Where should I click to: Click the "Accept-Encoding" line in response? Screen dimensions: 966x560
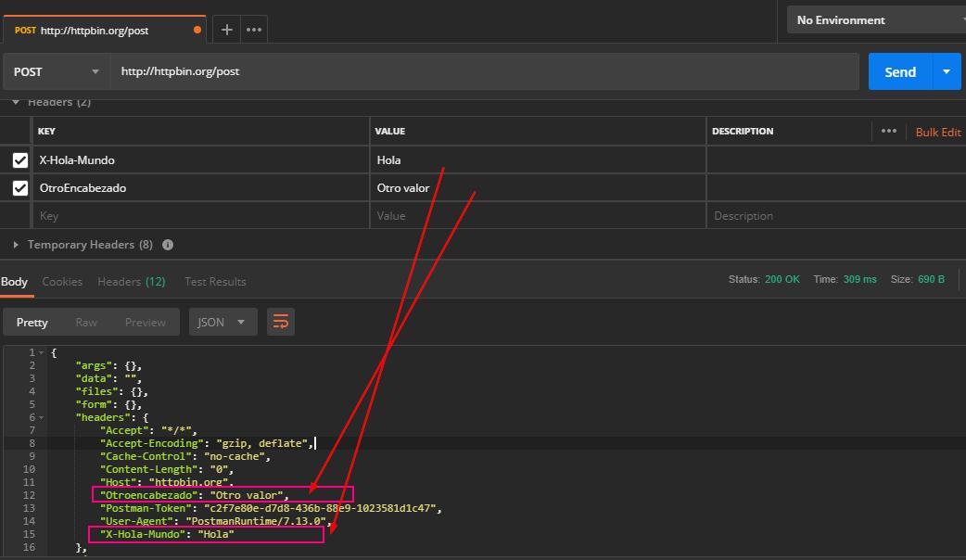click(x=207, y=443)
